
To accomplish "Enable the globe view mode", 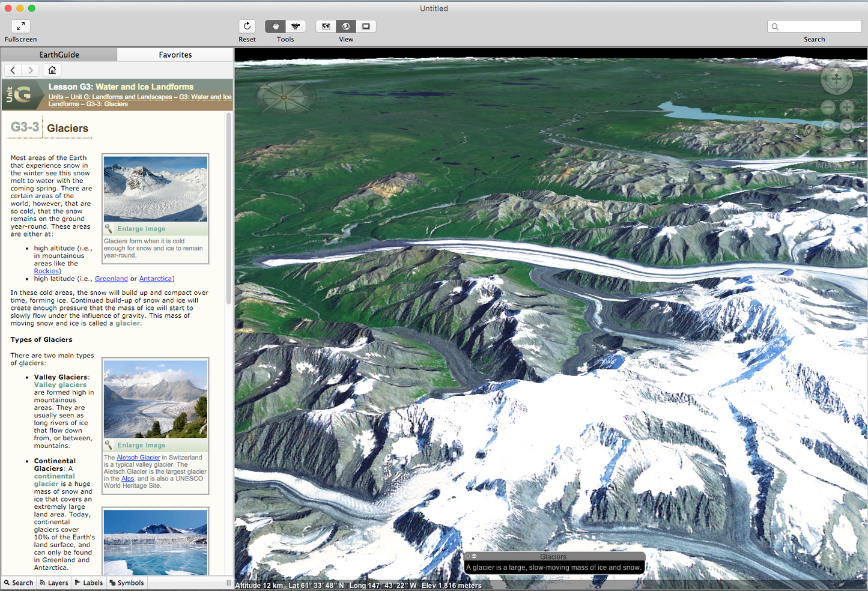I will click(x=346, y=26).
